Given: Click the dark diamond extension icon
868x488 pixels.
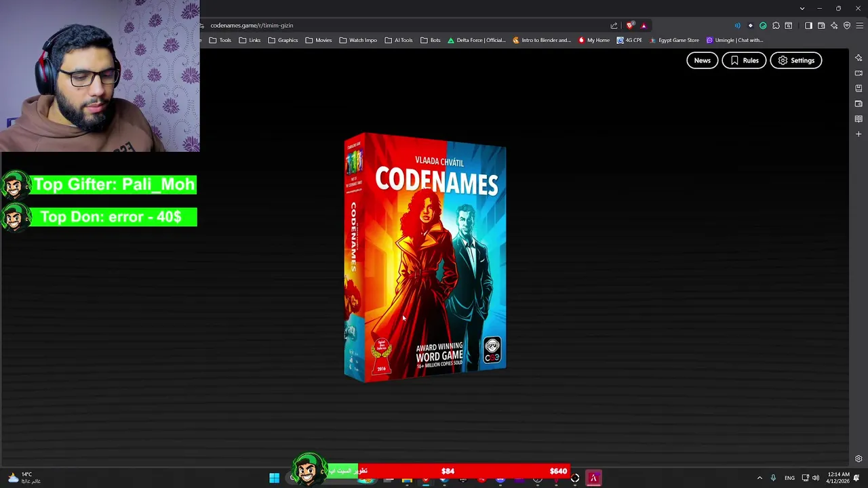Looking at the screenshot, I should tap(750, 26).
